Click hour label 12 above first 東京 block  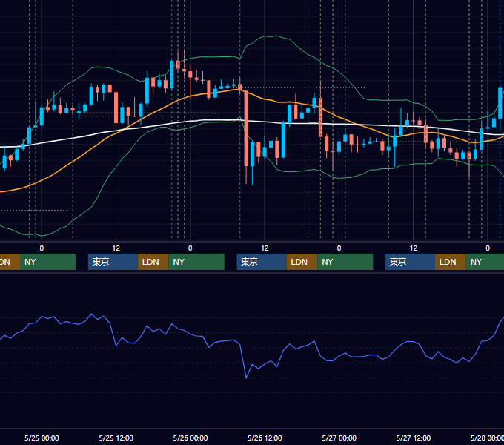pyautogui.click(x=116, y=248)
